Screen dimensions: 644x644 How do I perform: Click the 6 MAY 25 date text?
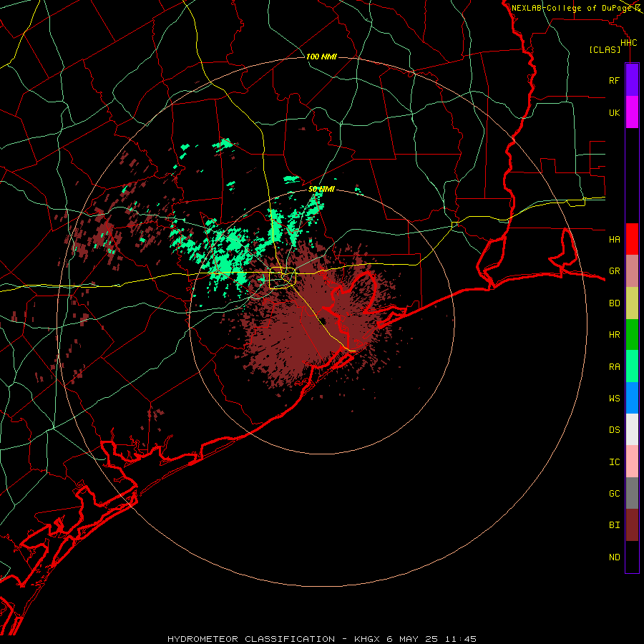pos(412,639)
